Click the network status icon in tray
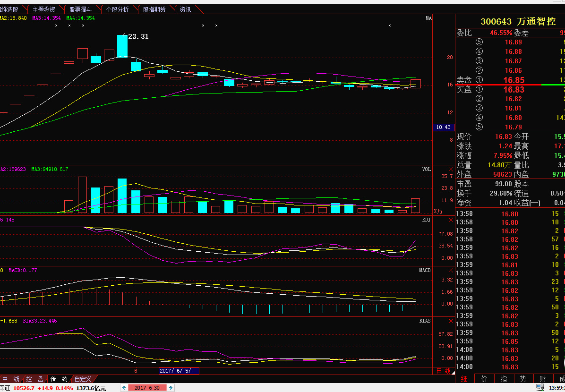 540,388
